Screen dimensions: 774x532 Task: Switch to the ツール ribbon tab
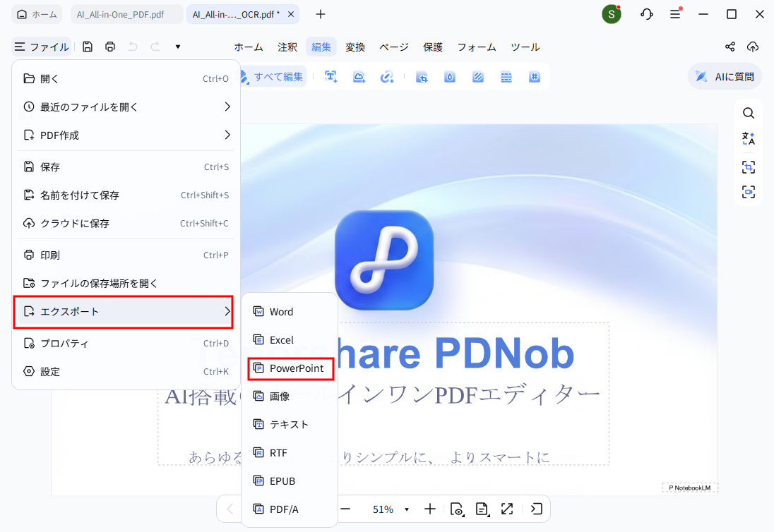[525, 47]
